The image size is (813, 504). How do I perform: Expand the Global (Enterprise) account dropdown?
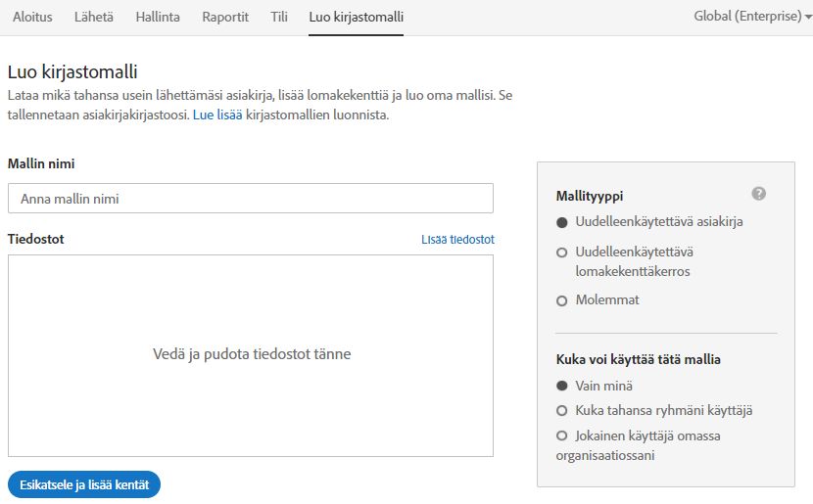point(752,16)
